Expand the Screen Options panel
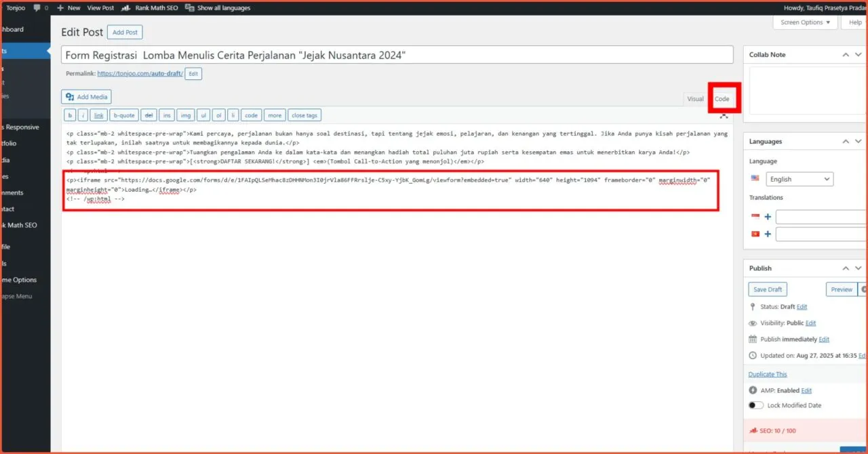 coord(805,22)
